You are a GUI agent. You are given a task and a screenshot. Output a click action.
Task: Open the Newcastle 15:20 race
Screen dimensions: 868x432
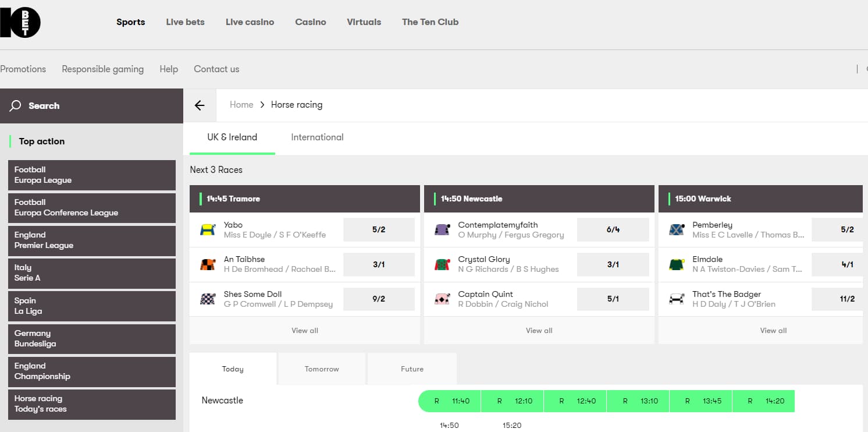tap(512, 426)
